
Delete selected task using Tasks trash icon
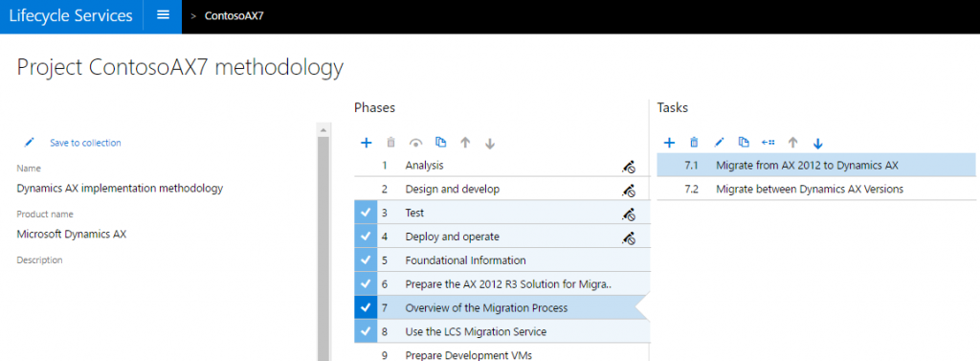pyautogui.click(x=694, y=143)
